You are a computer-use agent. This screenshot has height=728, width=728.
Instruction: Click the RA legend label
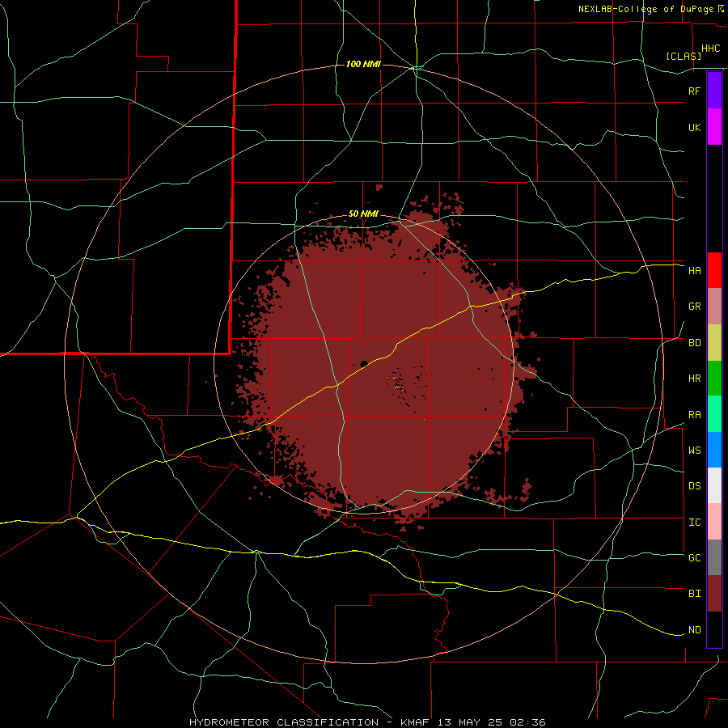[694, 415]
